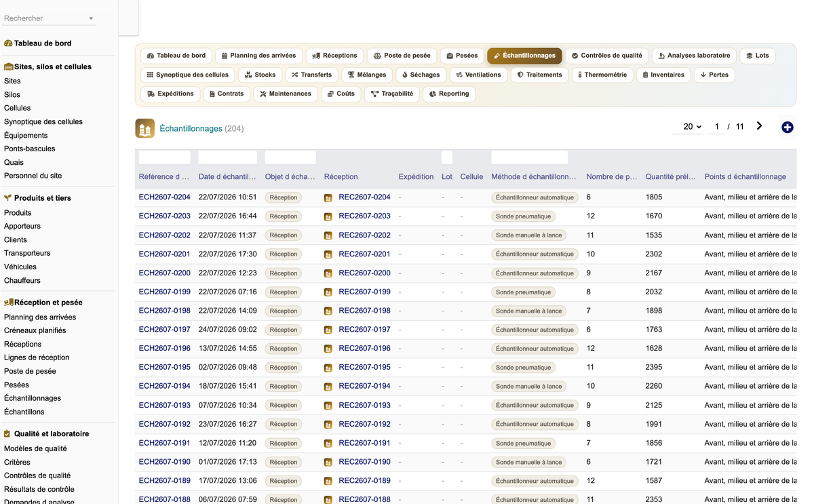Click the reception icon beside REC2607-0195
The width and height of the screenshot is (814, 504).
[x=328, y=368]
